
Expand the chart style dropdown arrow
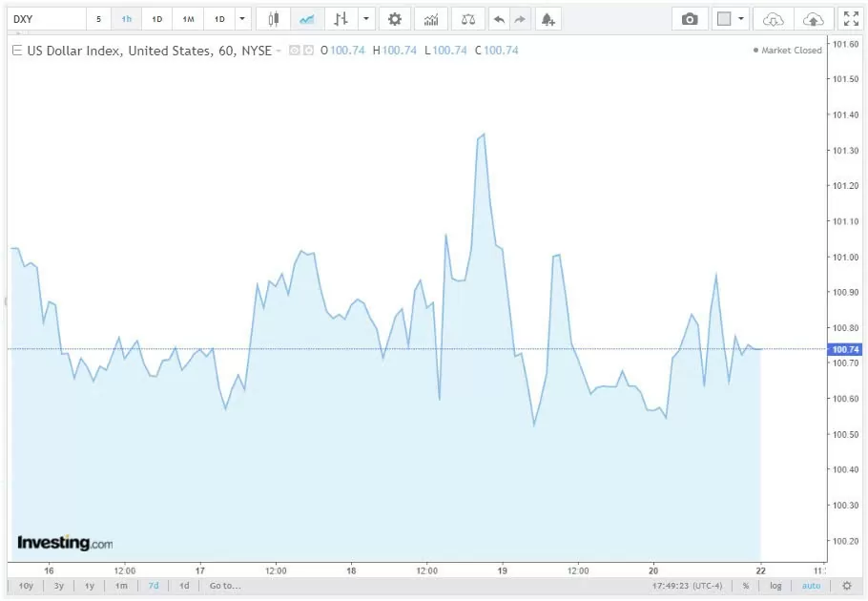(x=367, y=19)
